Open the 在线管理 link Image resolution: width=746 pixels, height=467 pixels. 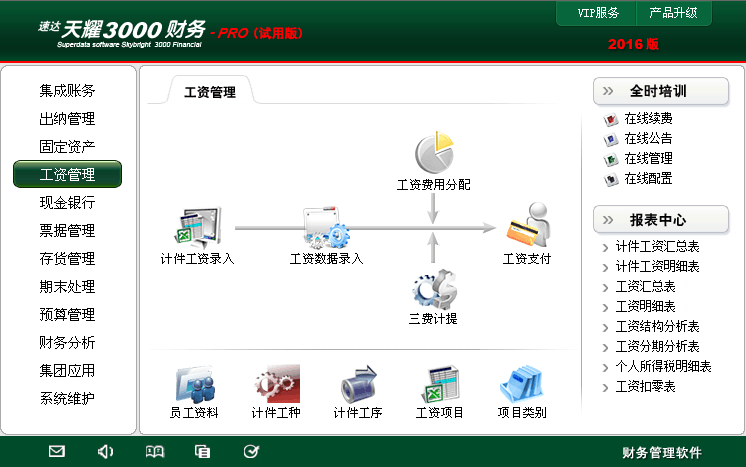(x=648, y=158)
